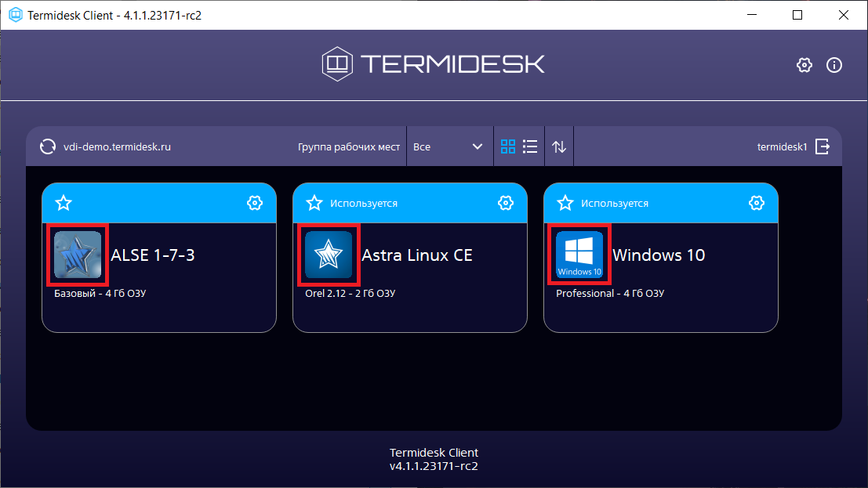Switch to list view layout

click(x=530, y=146)
